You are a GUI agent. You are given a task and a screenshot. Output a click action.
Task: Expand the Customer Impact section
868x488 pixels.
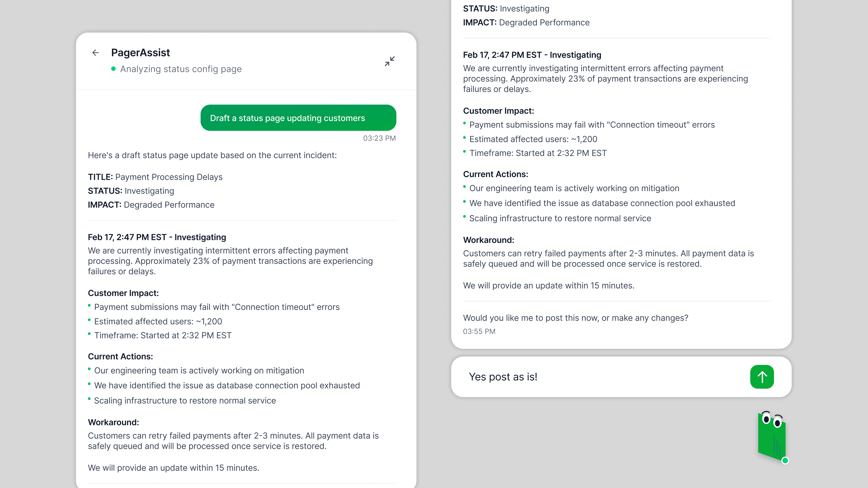click(x=123, y=293)
